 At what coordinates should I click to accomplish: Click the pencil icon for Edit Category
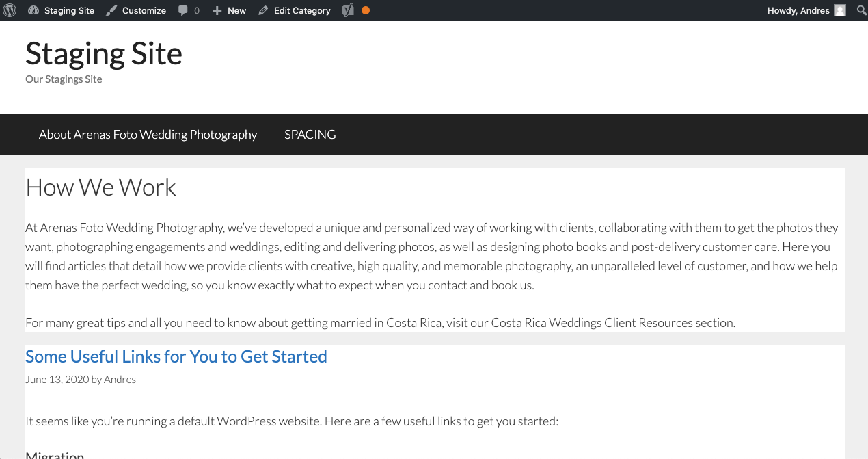(x=263, y=10)
